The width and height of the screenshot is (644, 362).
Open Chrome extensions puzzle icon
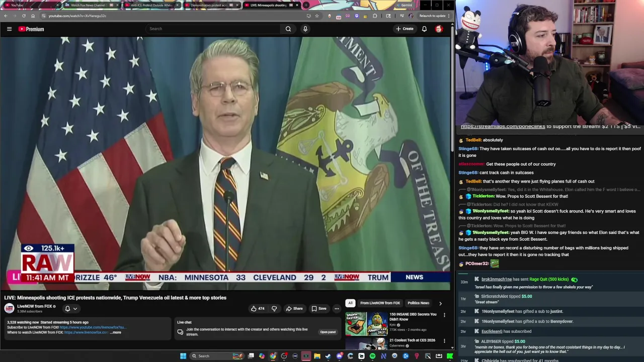pyautogui.click(x=375, y=16)
